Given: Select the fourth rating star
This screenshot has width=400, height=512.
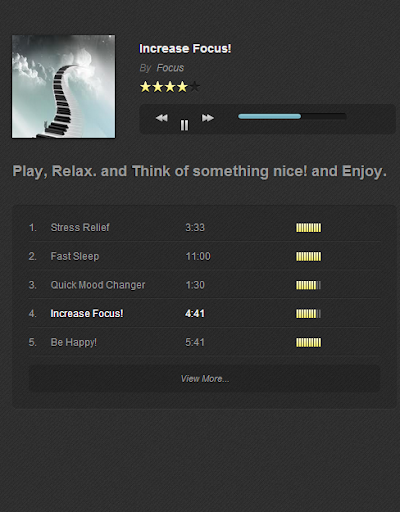Looking at the screenshot, I should click(182, 87).
